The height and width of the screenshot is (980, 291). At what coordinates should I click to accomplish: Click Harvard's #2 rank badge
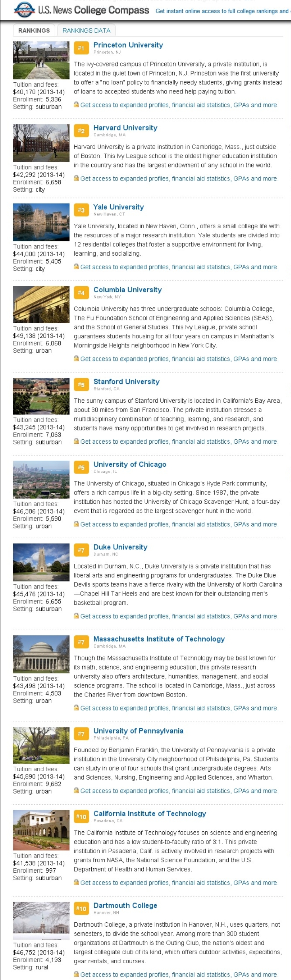tap(81, 131)
